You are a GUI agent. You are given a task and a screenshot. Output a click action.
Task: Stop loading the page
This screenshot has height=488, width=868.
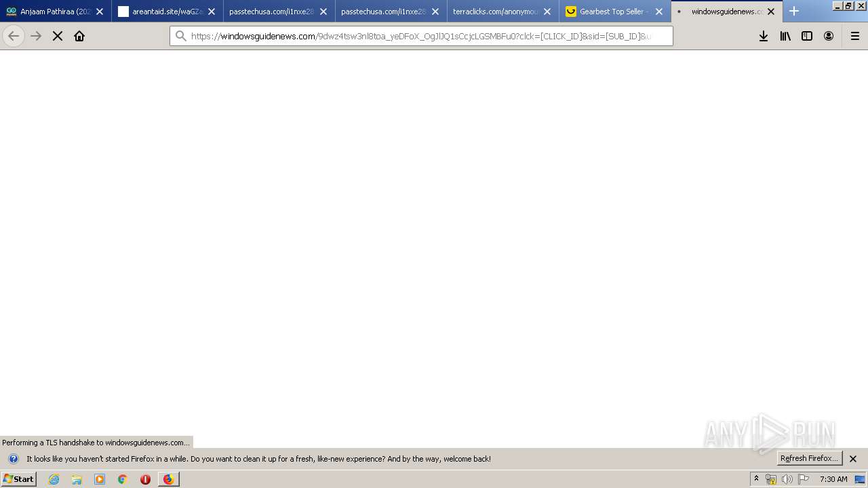click(x=58, y=36)
